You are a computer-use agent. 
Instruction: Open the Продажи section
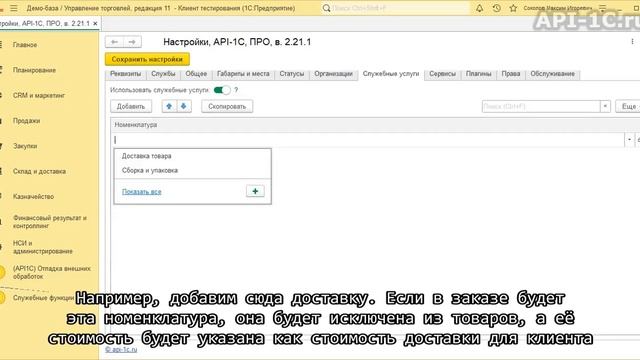[x=26, y=121]
